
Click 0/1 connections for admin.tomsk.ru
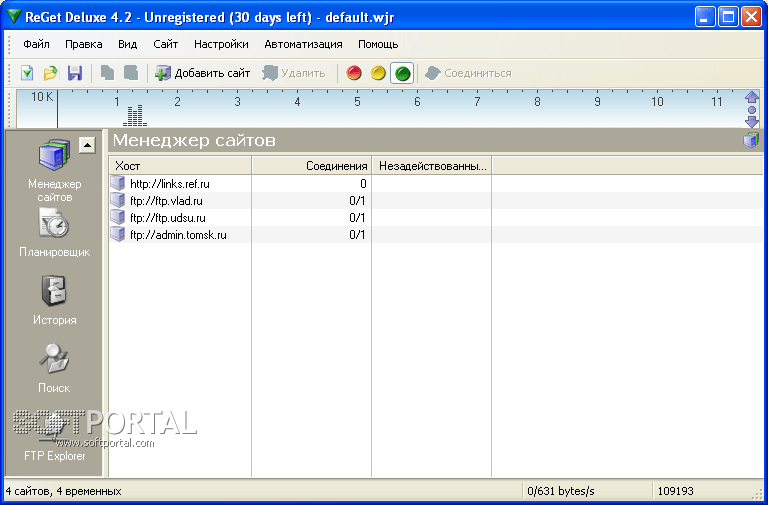tap(357, 235)
